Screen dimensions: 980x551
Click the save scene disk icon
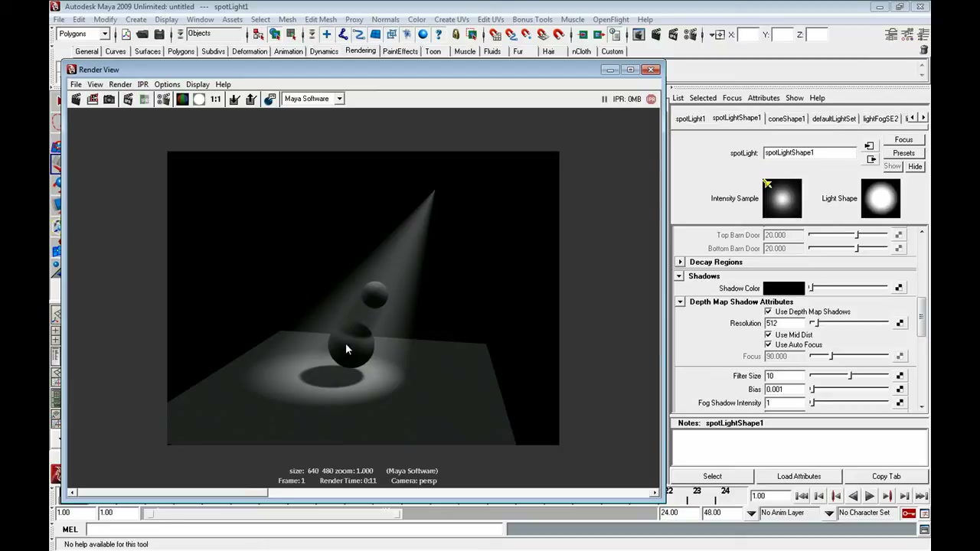(159, 34)
